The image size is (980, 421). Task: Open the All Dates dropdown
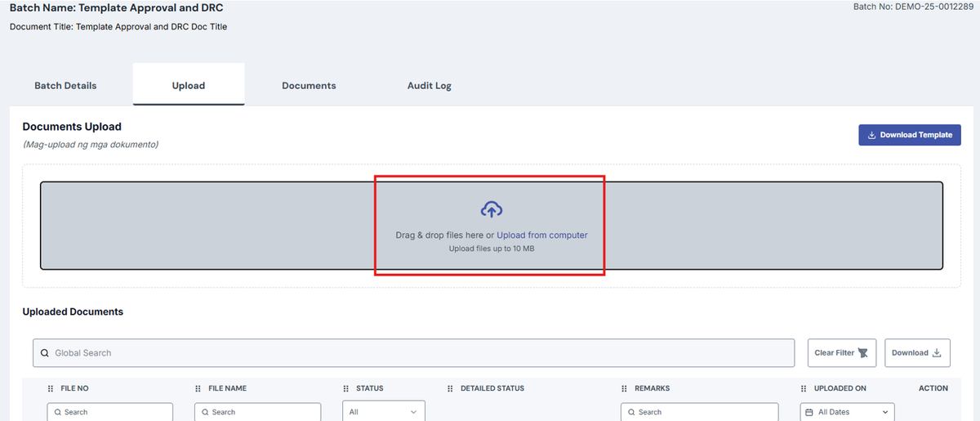(848, 412)
